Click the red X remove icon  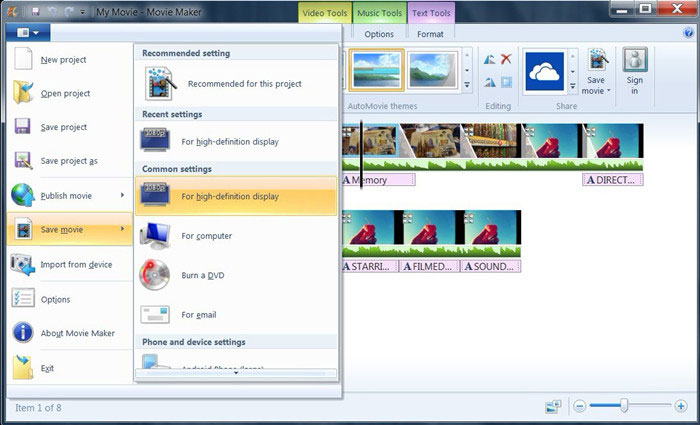click(506, 59)
